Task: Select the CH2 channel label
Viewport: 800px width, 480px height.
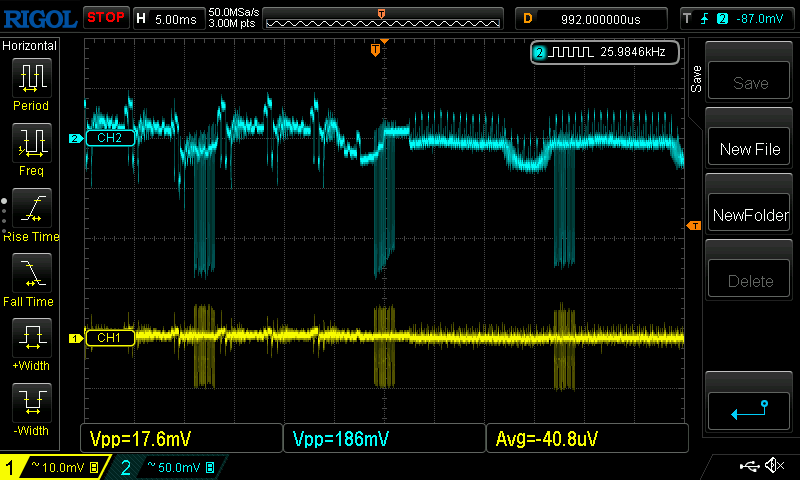Action: (109, 138)
